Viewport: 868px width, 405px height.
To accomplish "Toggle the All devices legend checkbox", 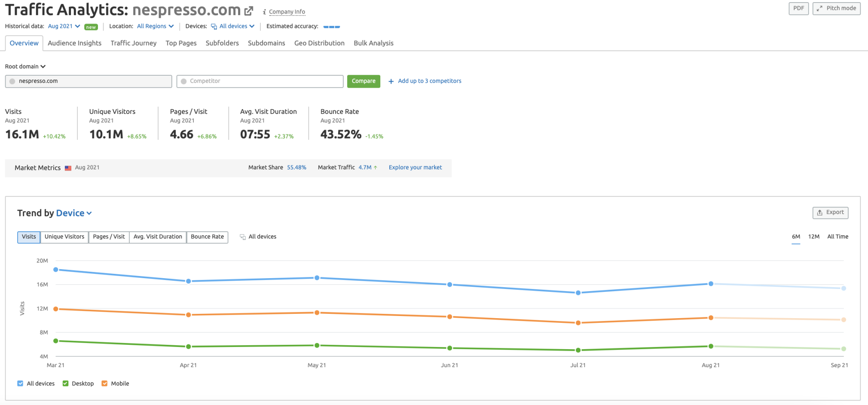I will tap(20, 384).
